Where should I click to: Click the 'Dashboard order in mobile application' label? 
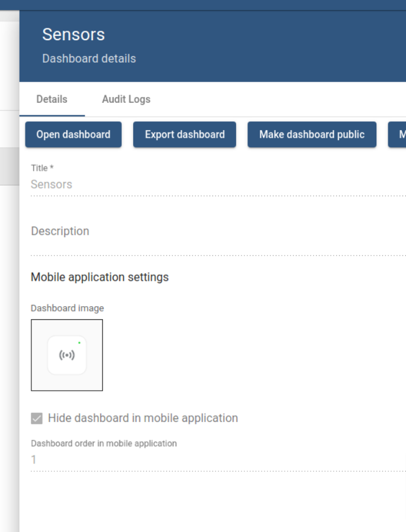pyautogui.click(x=104, y=443)
